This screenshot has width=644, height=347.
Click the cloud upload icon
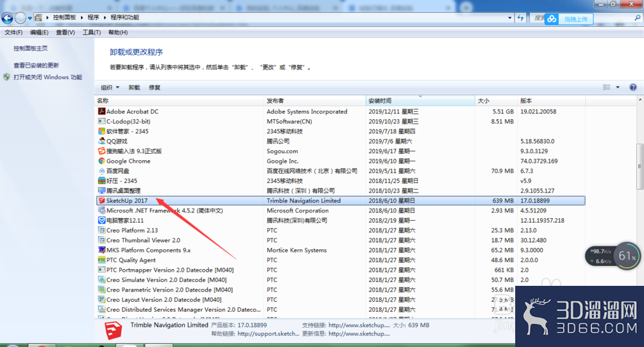coord(552,19)
